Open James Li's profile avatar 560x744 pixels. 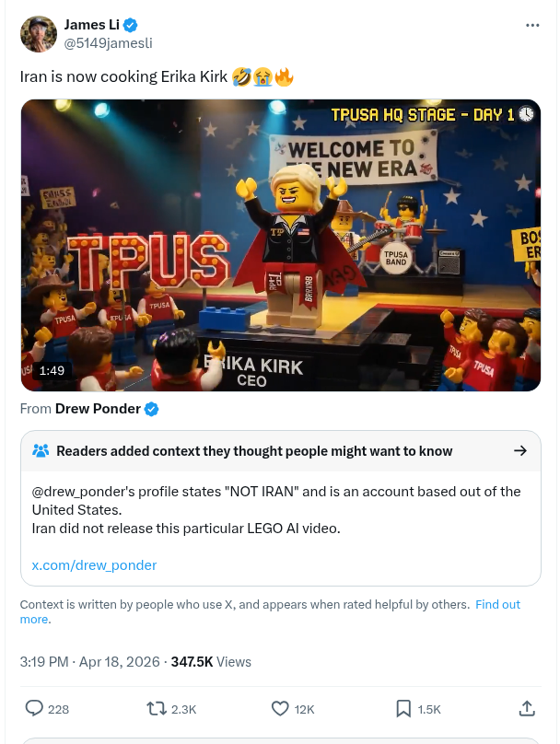coord(39,34)
